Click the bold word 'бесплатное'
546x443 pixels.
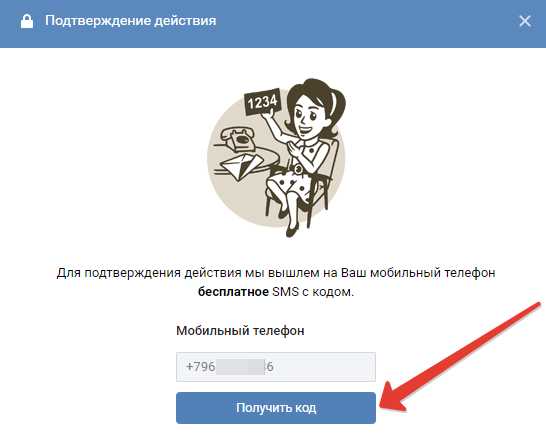coord(233,292)
